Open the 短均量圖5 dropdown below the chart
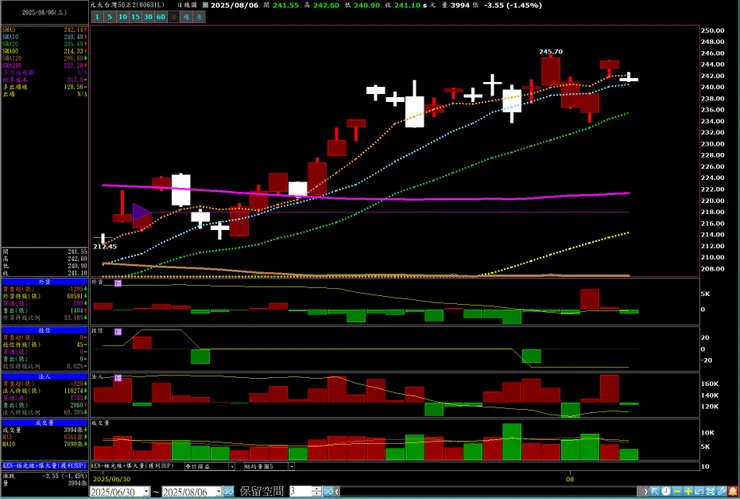740x499 pixels. click(x=291, y=466)
